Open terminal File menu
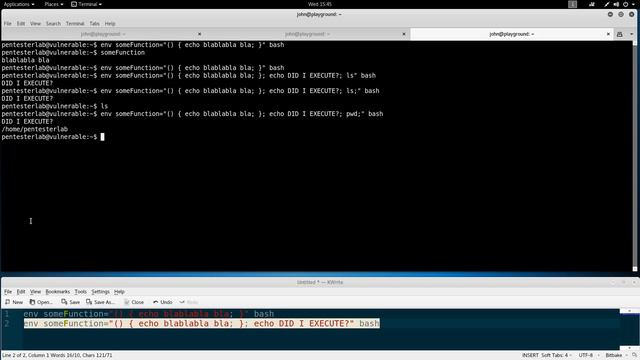This screenshot has height=360, width=640. point(8,24)
